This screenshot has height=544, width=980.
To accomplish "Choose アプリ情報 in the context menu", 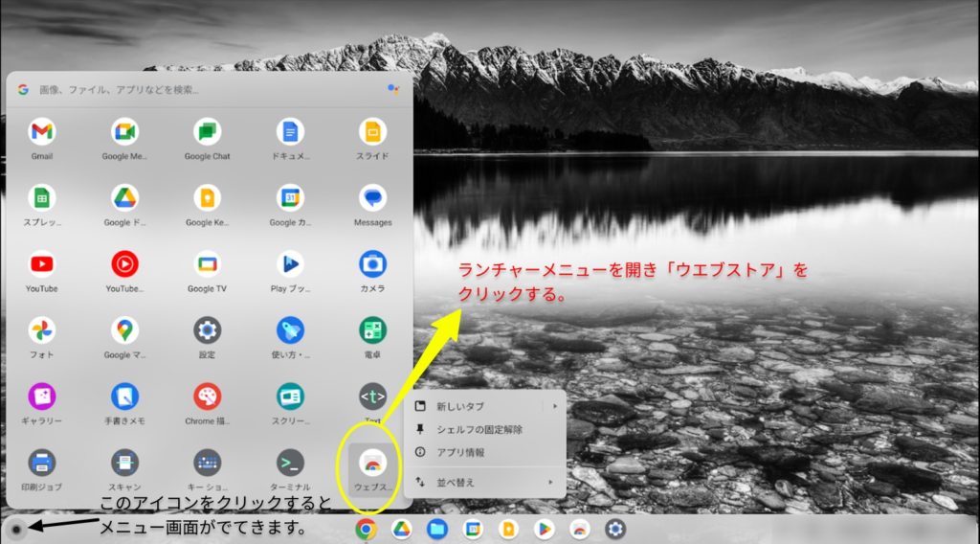I will (460, 452).
